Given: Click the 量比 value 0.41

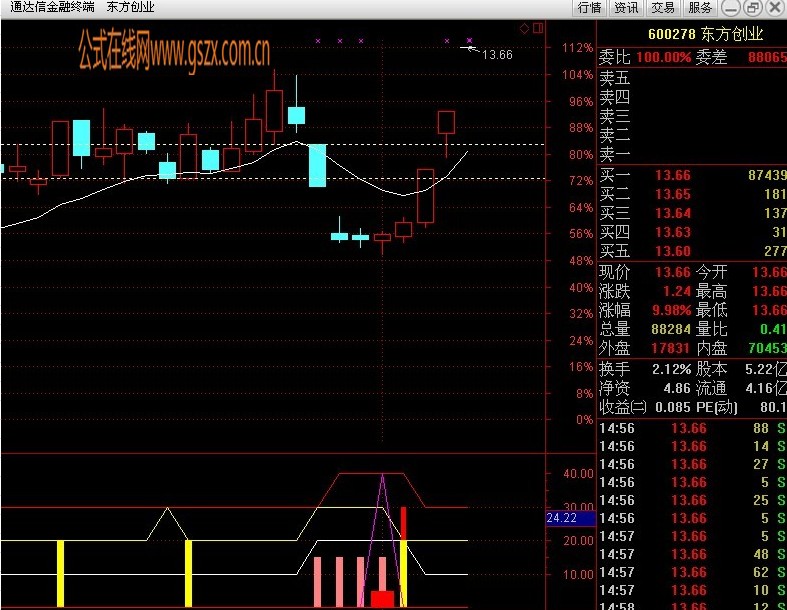Looking at the screenshot, I should point(773,329).
